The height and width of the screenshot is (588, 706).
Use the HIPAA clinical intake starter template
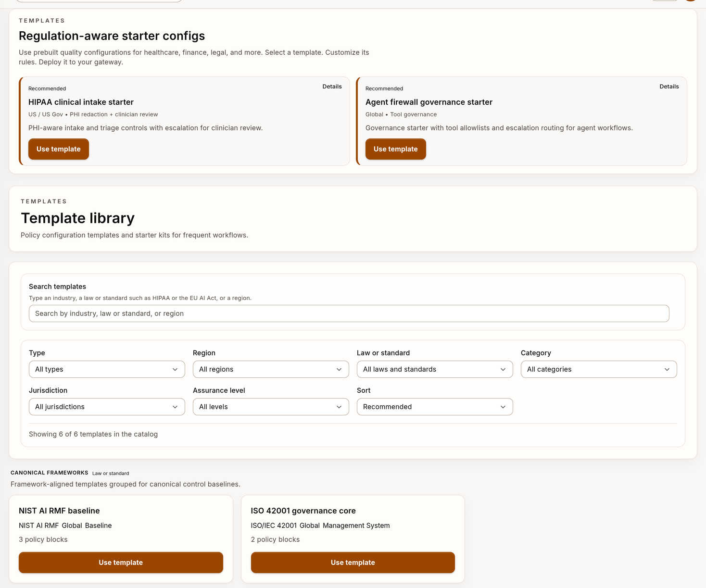[x=59, y=149]
